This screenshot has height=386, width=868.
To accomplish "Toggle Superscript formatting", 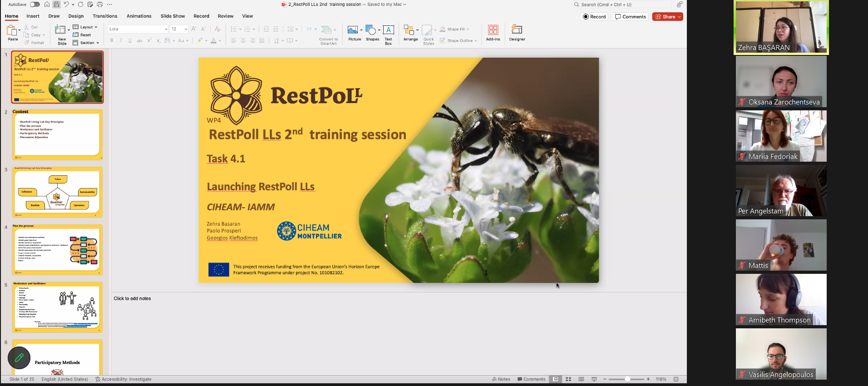I will 149,40.
